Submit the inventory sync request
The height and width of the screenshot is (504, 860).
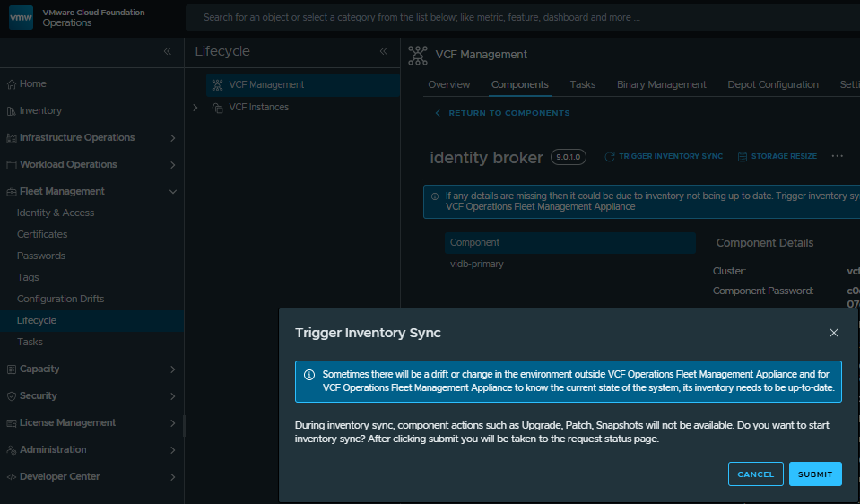tap(814, 474)
